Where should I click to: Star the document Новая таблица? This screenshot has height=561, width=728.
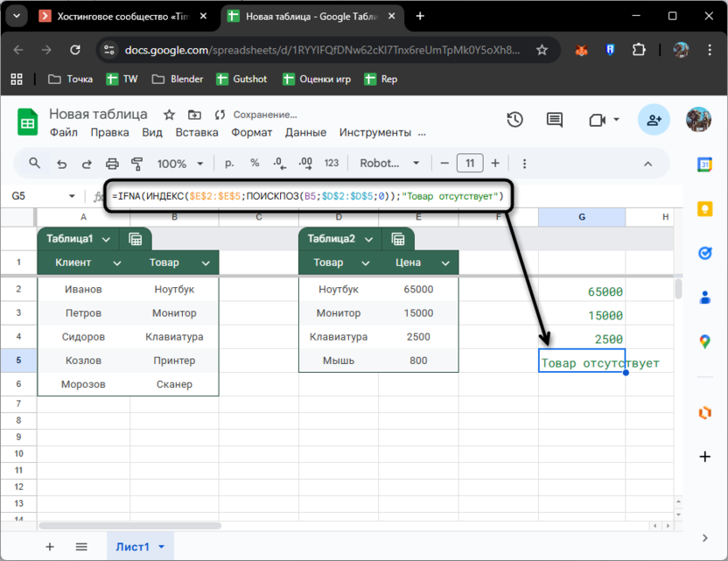pos(169,115)
